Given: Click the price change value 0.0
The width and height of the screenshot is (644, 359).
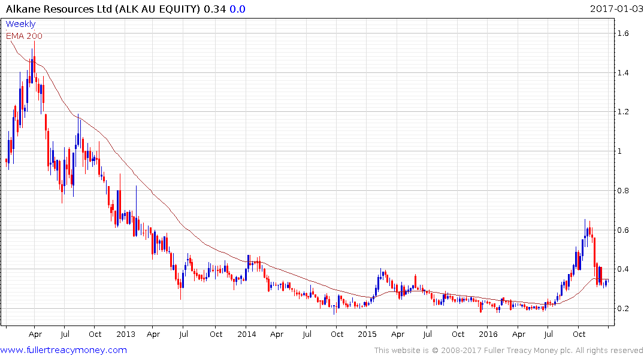Looking at the screenshot, I should (x=237, y=9).
